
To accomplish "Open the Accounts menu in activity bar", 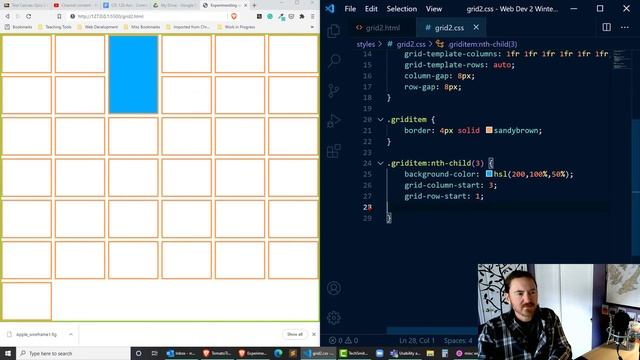I will point(334,288).
